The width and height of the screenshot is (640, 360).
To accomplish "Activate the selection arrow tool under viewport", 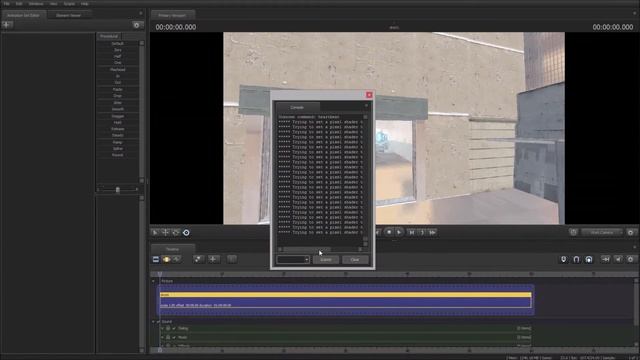I will [x=155, y=233].
